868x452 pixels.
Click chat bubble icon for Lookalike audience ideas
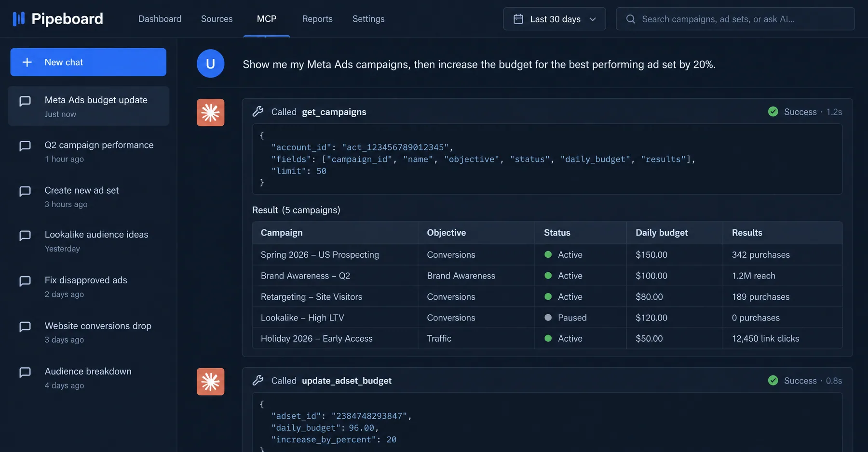[25, 236]
